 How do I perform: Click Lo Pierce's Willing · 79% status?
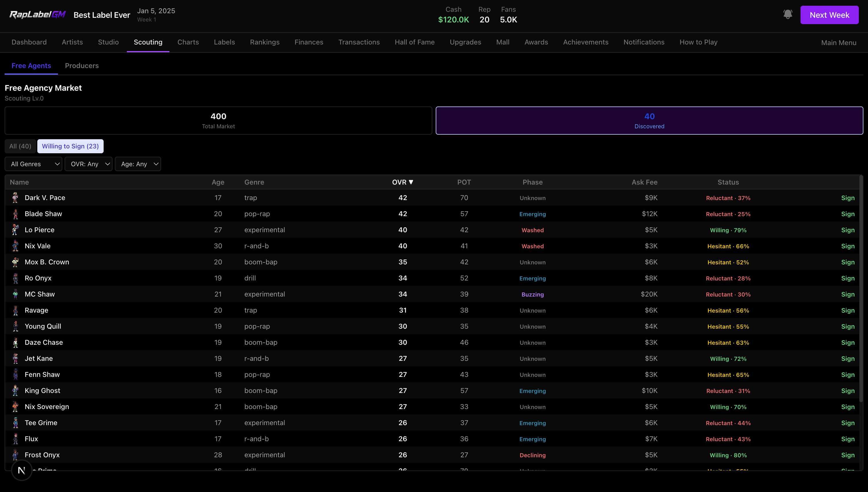tap(728, 230)
